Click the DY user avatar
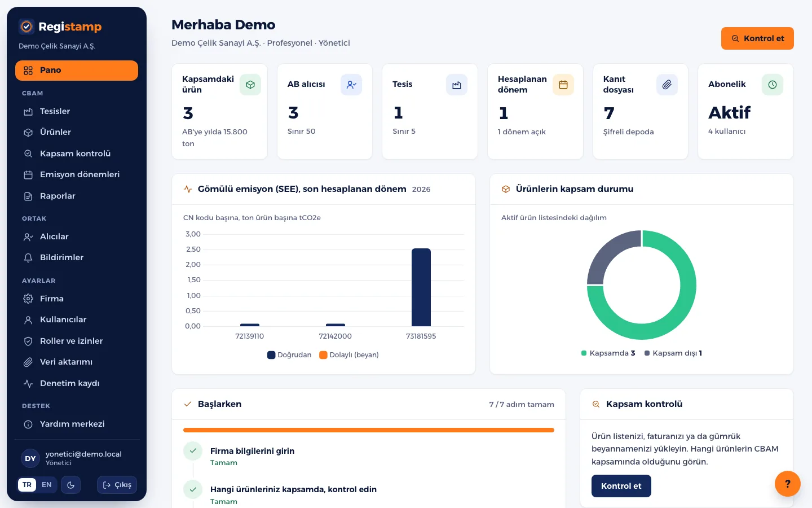The height and width of the screenshot is (508, 812). 30,459
